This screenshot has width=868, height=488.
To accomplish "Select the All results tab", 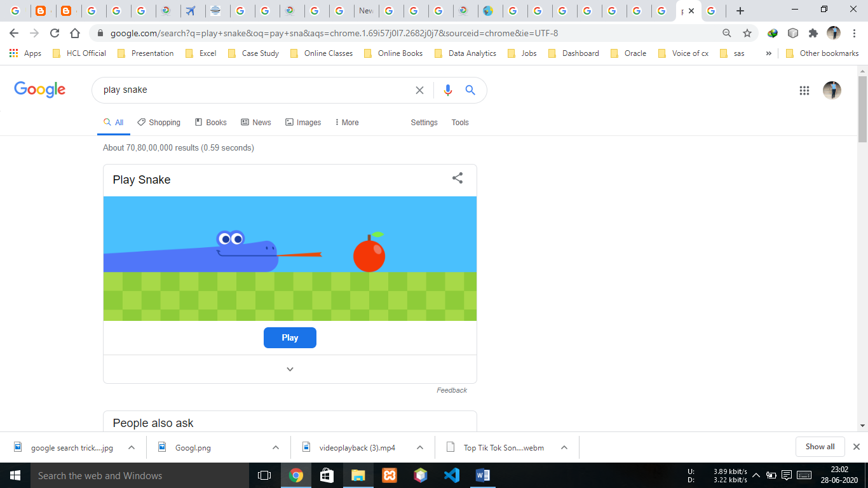I will 114,122.
